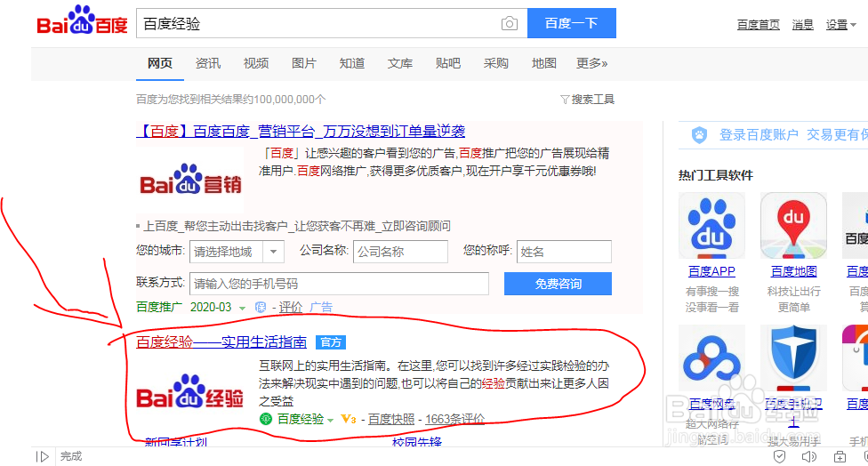868x466 pixels.
Task: Switch to the 视频 tab
Action: point(256,63)
